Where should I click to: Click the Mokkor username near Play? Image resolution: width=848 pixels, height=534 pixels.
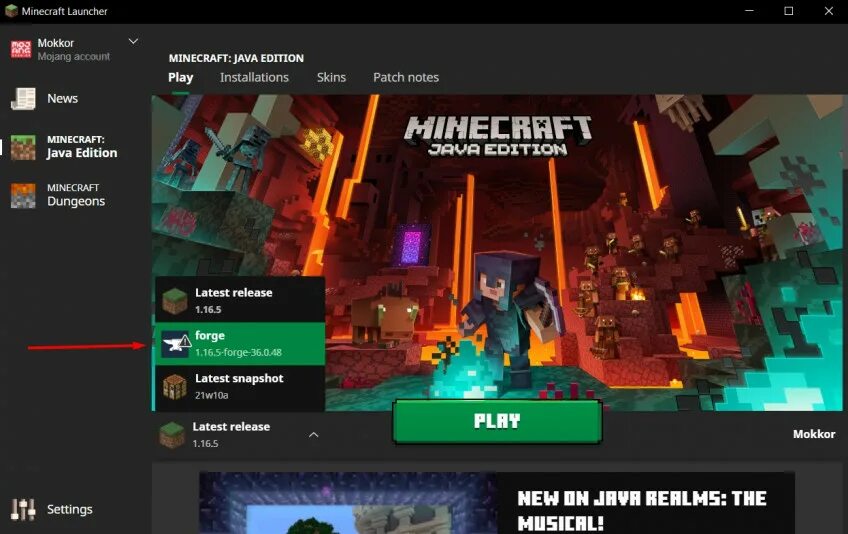814,434
